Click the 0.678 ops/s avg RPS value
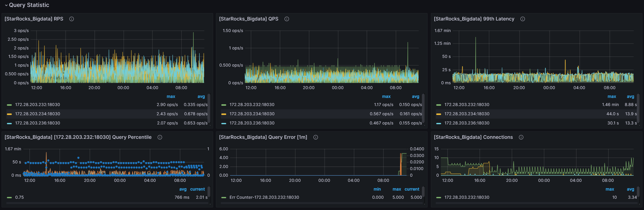 tap(196, 114)
